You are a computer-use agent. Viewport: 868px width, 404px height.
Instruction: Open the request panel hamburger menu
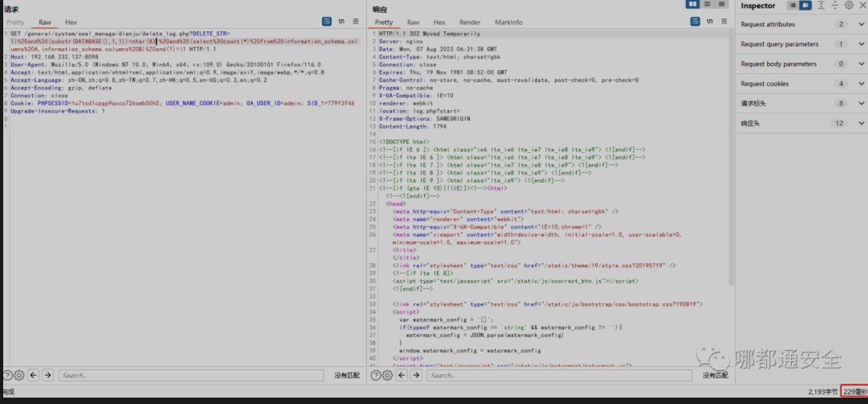pos(356,22)
